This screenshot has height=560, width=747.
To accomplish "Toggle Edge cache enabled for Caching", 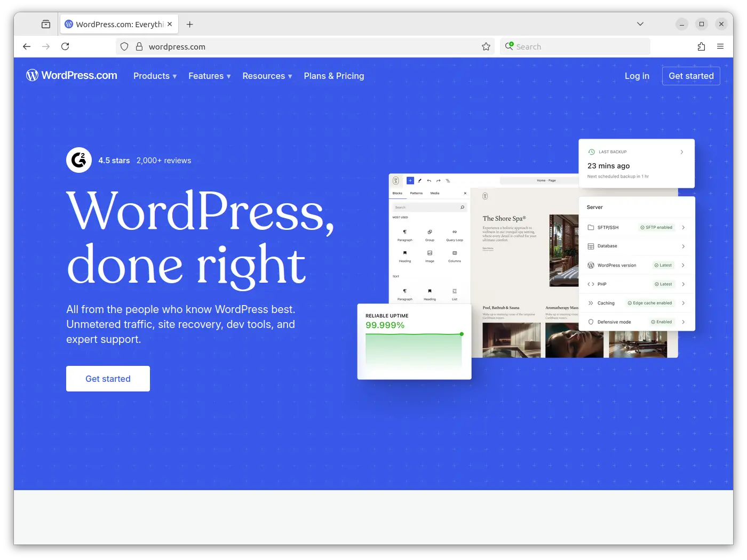I will (650, 302).
